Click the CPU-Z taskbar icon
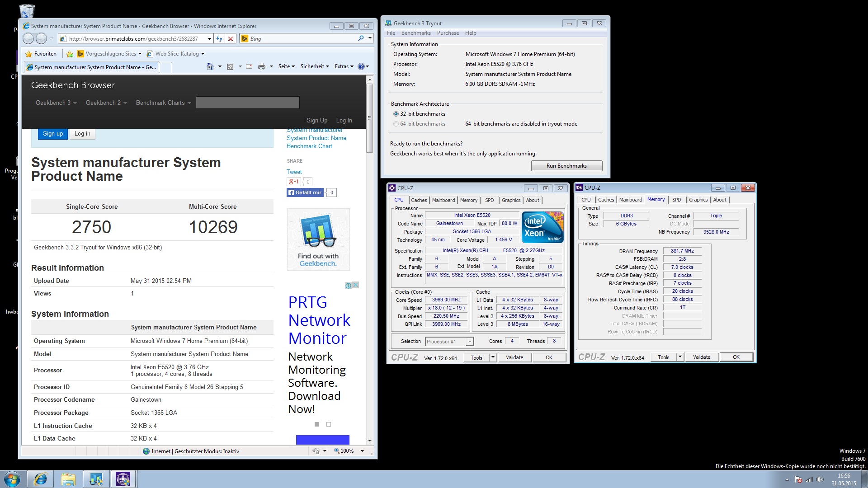Screen dimensions: 868x488 click(x=123, y=479)
